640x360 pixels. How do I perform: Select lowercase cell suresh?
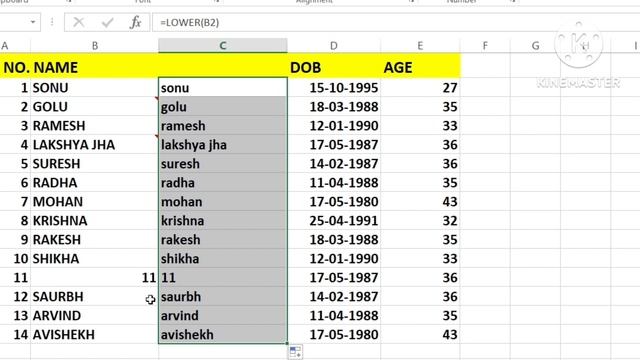pyautogui.click(x=223, y=163)
